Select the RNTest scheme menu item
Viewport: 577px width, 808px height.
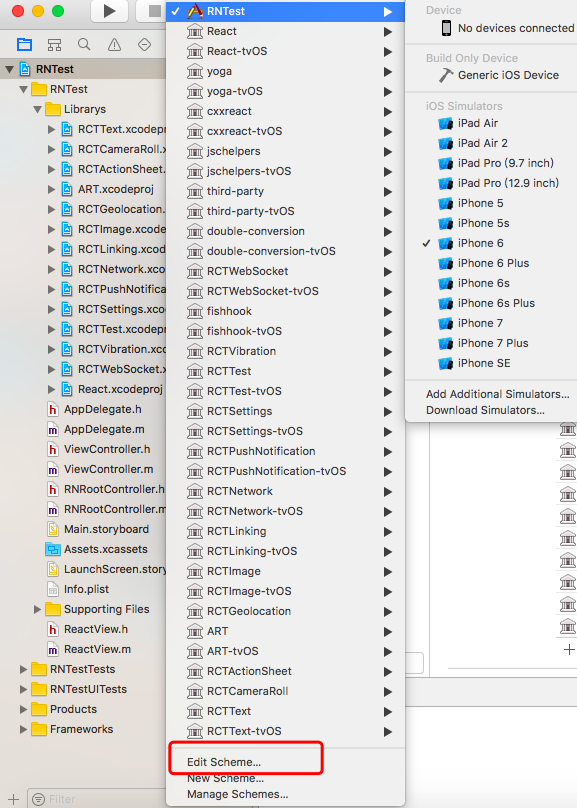[x=285, y=11]
